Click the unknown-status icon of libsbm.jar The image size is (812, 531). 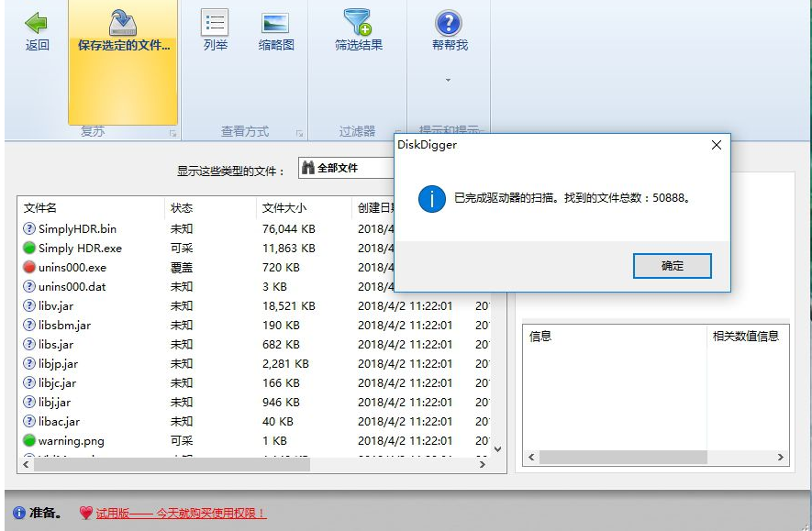point(29,325)
